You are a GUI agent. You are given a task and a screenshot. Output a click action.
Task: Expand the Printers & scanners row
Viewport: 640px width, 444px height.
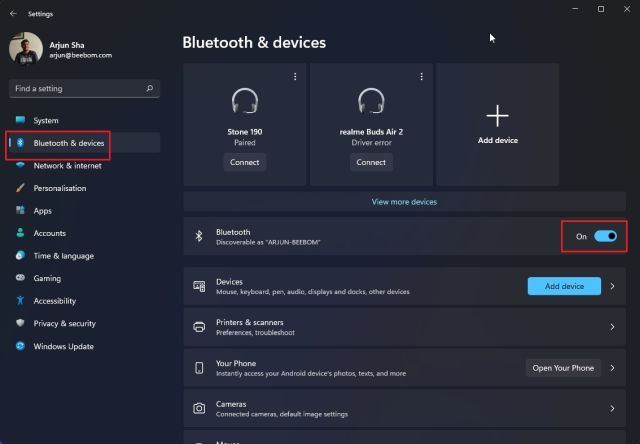pyautogui.click(x=612, y=327)
